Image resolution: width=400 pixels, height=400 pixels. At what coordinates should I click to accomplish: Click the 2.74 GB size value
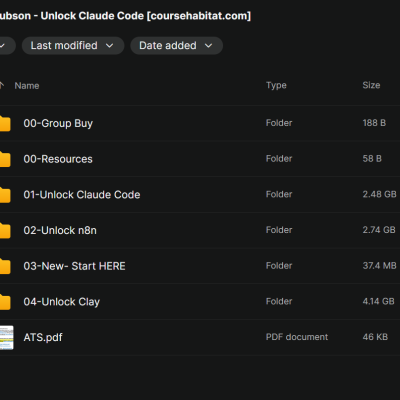(x=379, y=230)
